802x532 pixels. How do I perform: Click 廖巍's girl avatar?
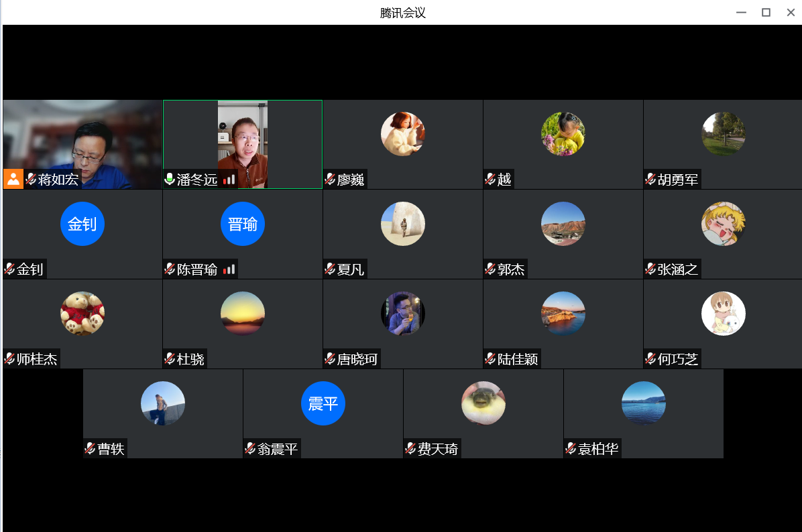click(x=403, y=134)
